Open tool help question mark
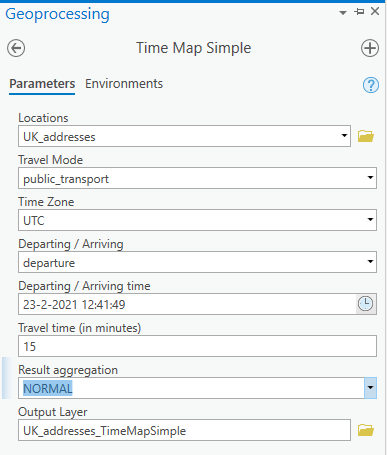The width and height of the screenshot is (387, 455). [x=371, y=85]
